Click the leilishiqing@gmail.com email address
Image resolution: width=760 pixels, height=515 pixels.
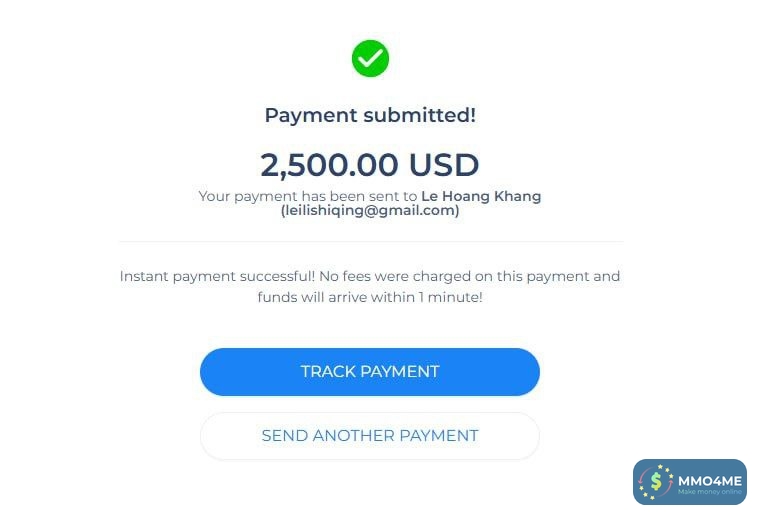click(x=370, y=211)
